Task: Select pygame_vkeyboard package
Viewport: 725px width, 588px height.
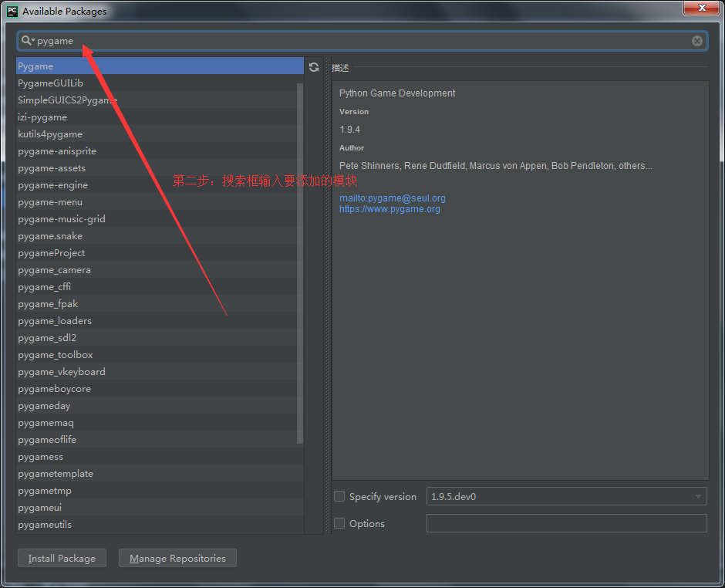Action: point(160,372)
